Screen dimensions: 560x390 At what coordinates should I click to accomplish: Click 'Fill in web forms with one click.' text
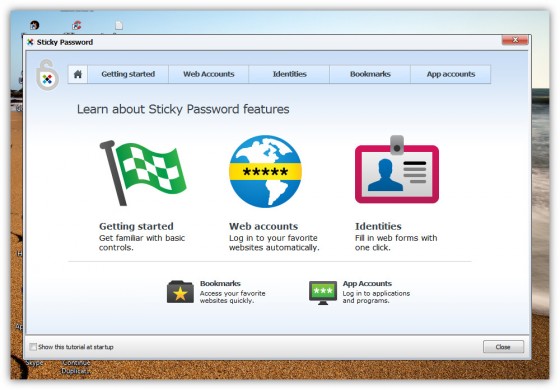pyautogui.click(x=396, y=243)
